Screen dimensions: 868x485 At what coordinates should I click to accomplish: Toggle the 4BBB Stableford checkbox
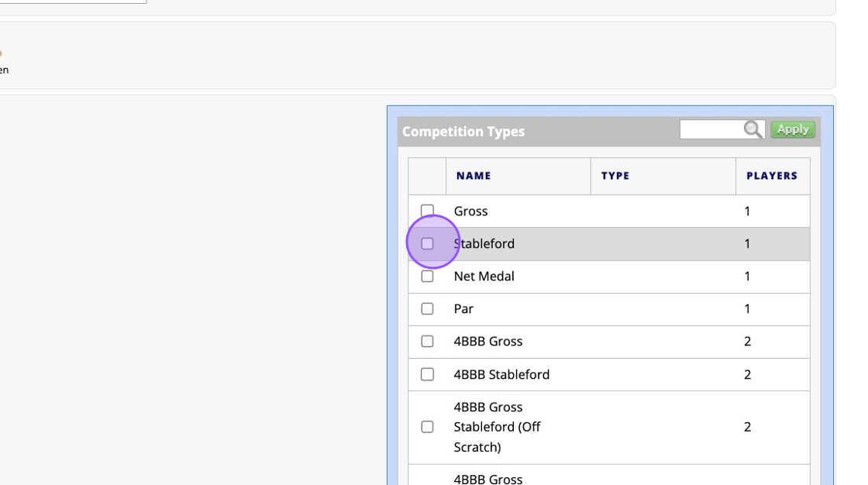[427, 374]
